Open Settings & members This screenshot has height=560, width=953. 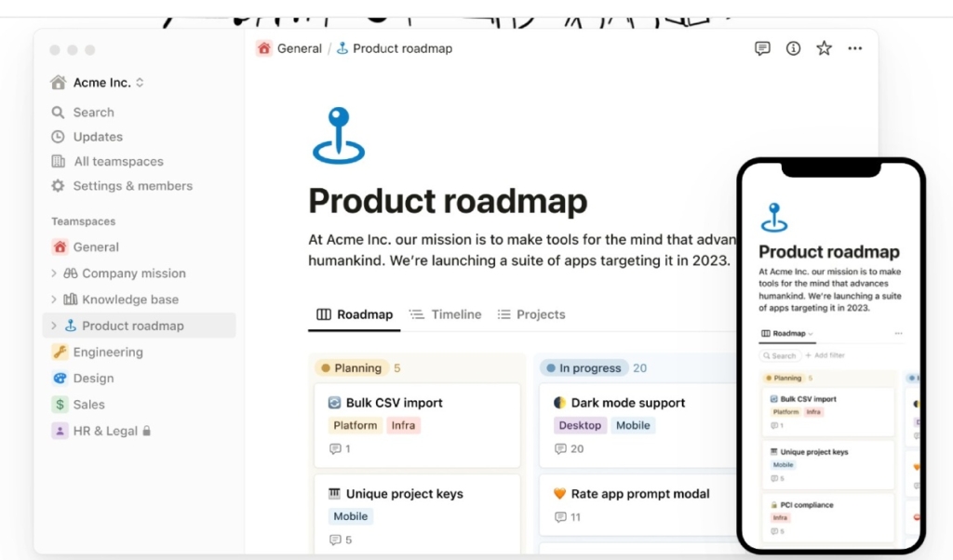pos(58,186)
